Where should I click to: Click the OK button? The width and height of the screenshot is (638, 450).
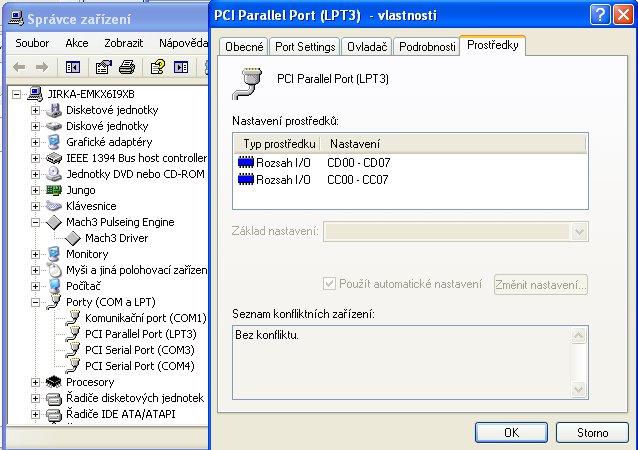[x=510, y=433]
